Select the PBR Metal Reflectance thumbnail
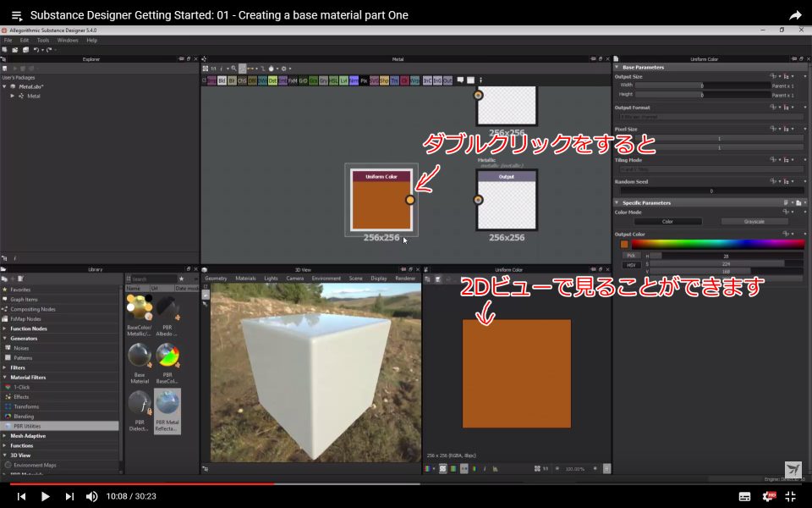This screenshot has height=508, width=812. (167, 411)
